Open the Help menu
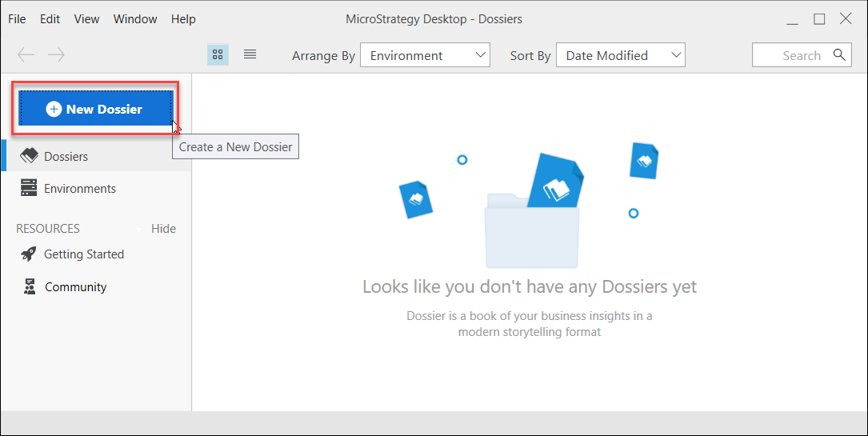Viewport: 868px width, 436px height. pos(183,19)
